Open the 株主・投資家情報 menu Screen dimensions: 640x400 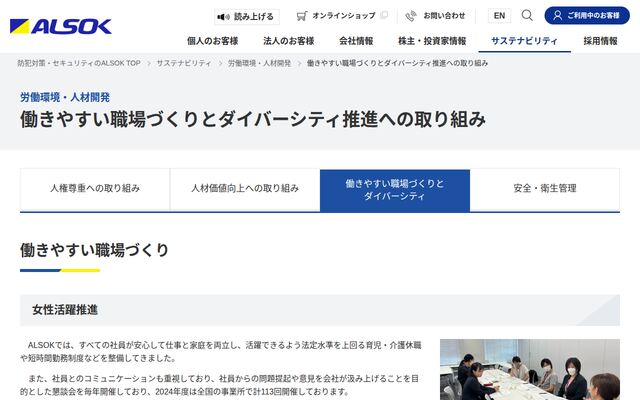point(432,41)
